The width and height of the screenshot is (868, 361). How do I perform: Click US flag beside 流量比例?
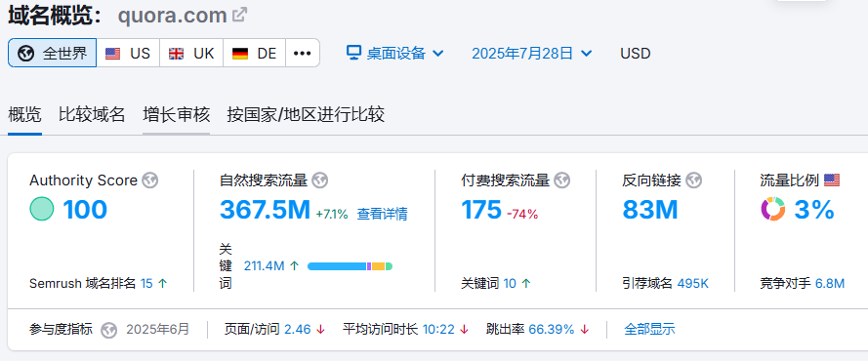click(832, 180)
